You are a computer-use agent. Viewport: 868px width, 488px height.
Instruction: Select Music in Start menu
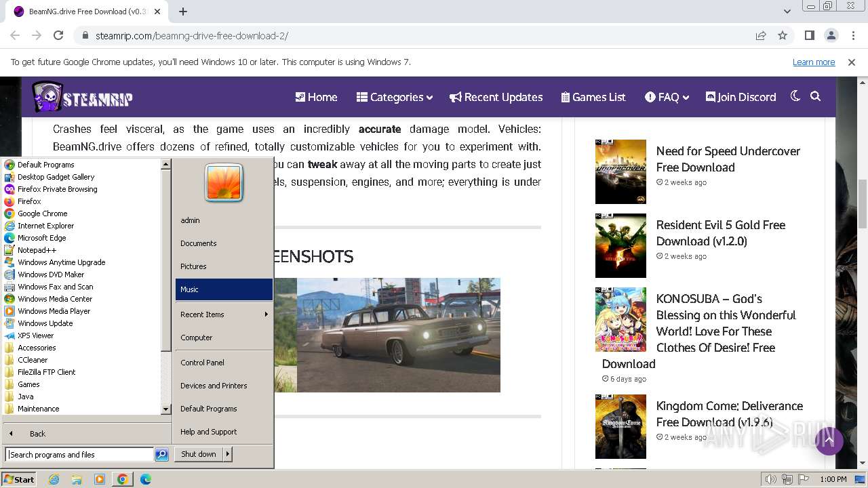click(224, 289)
